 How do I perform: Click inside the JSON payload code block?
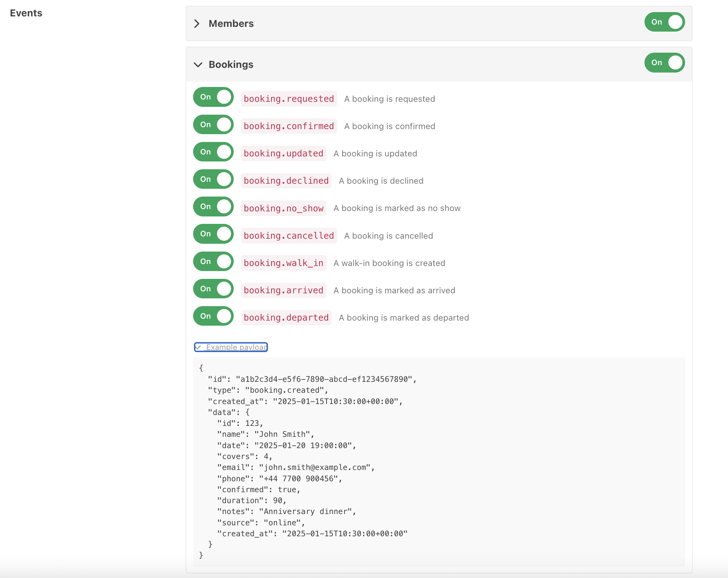pos(439,462)
